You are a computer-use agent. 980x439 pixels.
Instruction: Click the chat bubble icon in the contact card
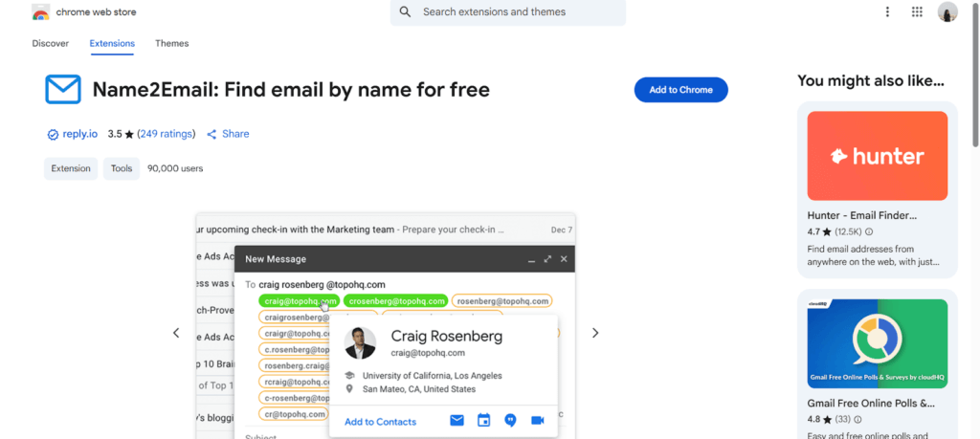pos(511,420)
